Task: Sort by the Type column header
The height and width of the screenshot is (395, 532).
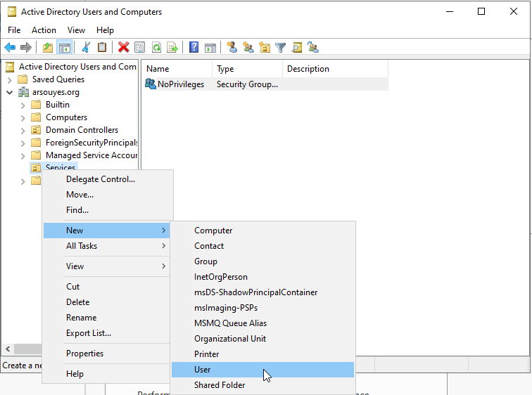Action: (247, 69)
